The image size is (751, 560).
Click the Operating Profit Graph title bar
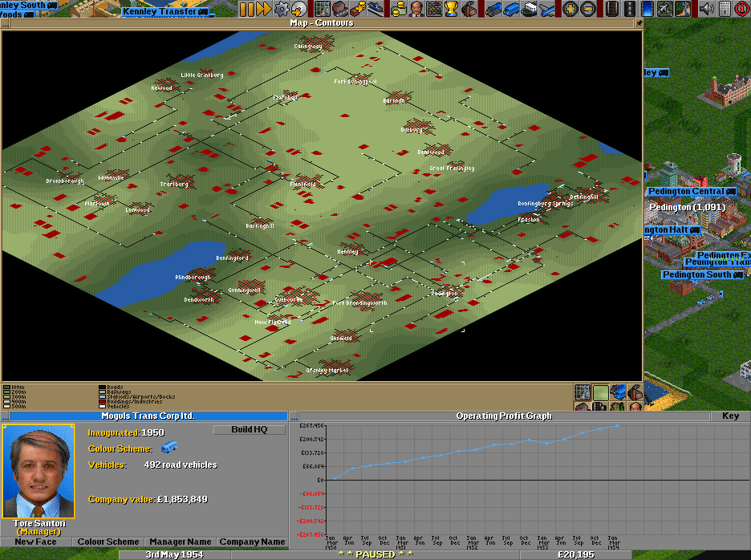(504, 416)
